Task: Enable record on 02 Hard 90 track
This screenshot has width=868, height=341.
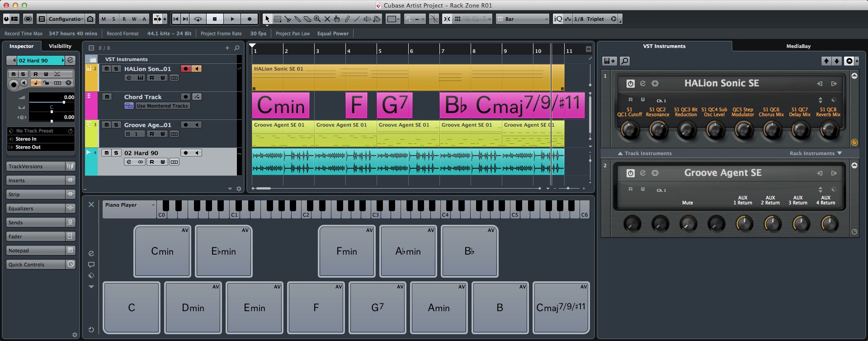Action: click(x=186, y=153)
